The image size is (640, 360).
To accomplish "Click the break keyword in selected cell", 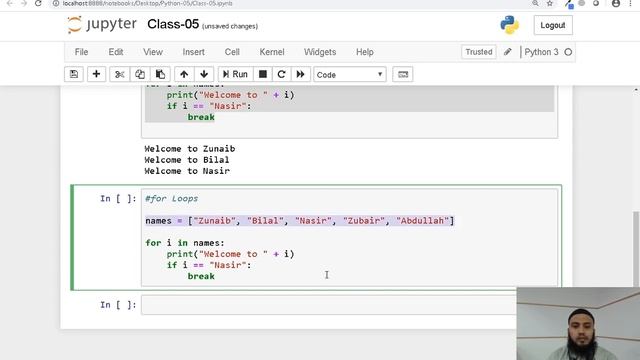I will click(x=201, y=276).
